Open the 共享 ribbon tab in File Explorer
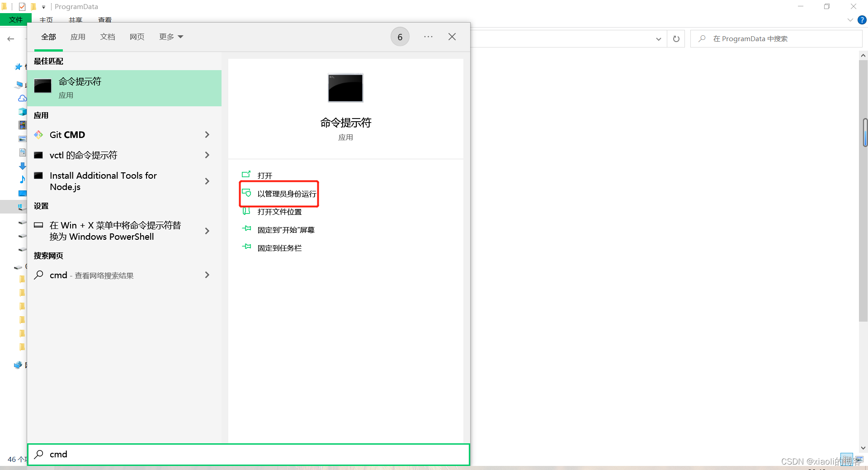This screenshot has height=470, width=868. point(75,20)
